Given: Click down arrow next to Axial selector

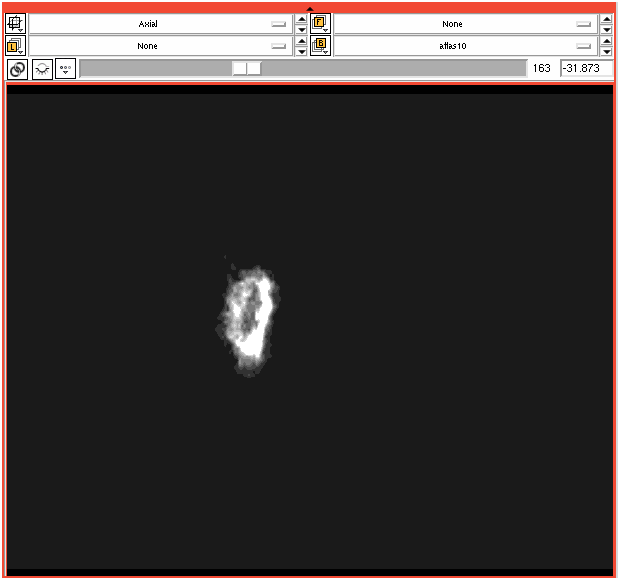Looking at the screenshot, I should tap(302, 29).
